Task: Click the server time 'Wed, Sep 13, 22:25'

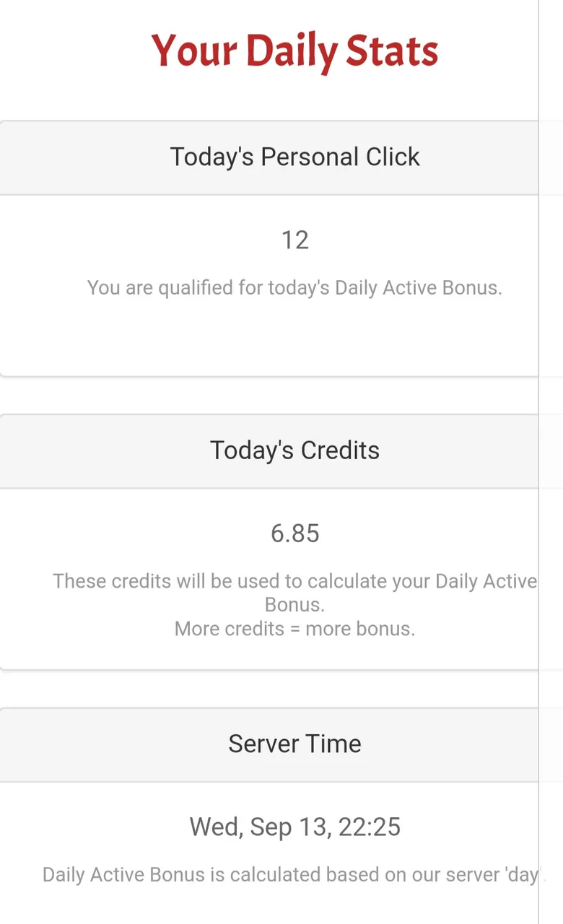Action: pos(294,827)
